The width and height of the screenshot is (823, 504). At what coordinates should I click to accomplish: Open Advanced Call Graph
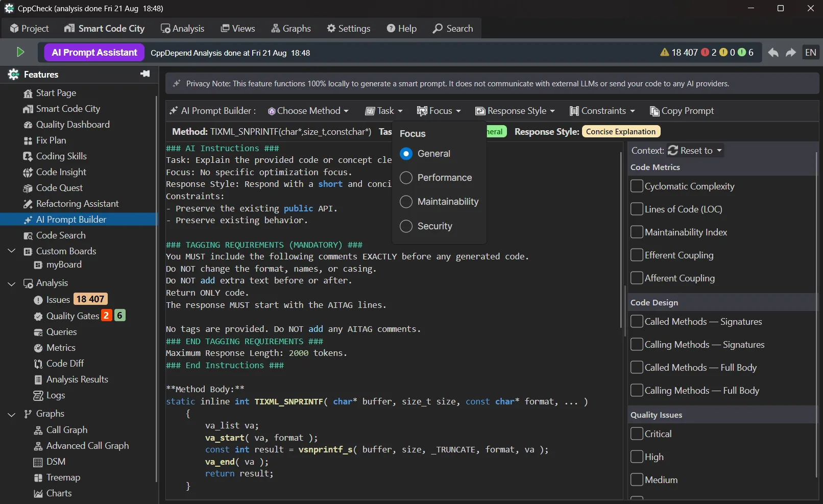point(81,446)
